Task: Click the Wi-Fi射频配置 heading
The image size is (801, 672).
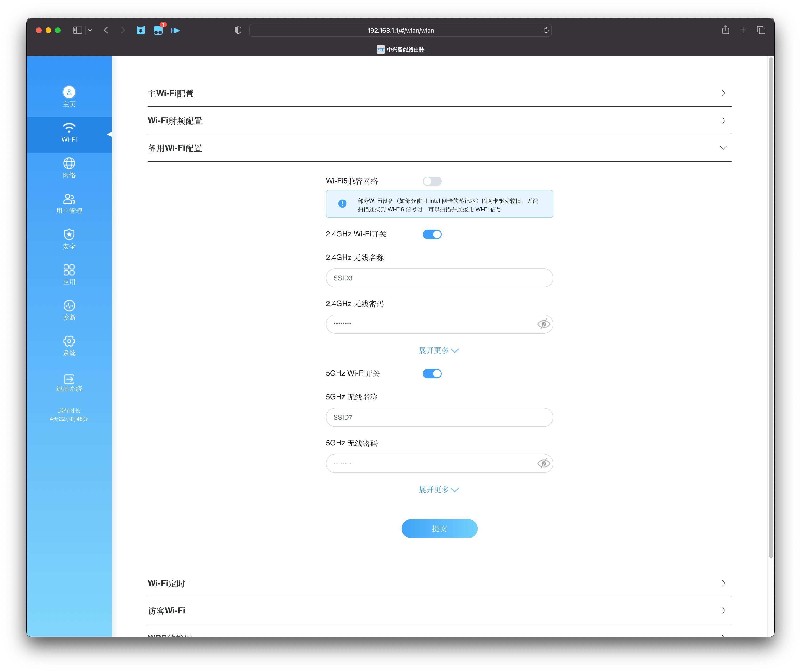Action: tap(175, 121)
